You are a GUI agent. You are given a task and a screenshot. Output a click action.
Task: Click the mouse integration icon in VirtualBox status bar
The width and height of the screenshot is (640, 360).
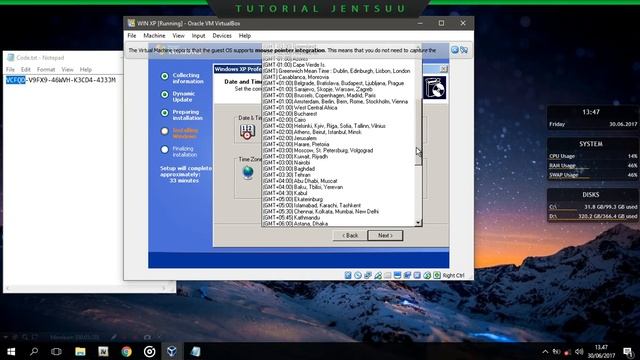pyautogui.click(x=427, y=275)
